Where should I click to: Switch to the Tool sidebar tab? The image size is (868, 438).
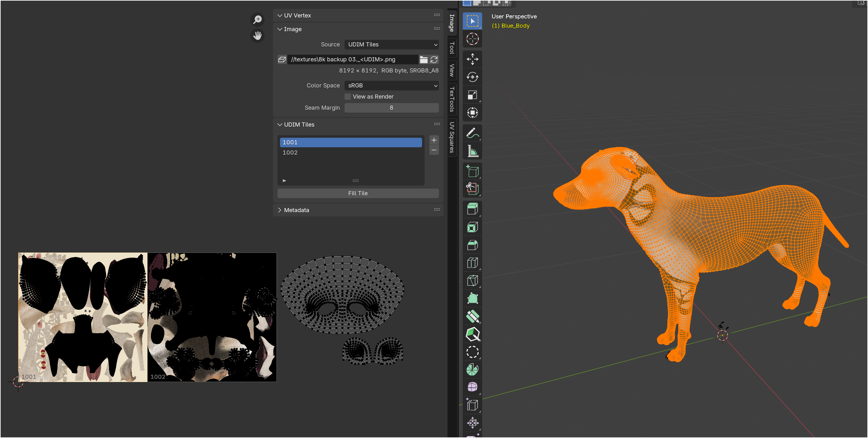(452, 48)
